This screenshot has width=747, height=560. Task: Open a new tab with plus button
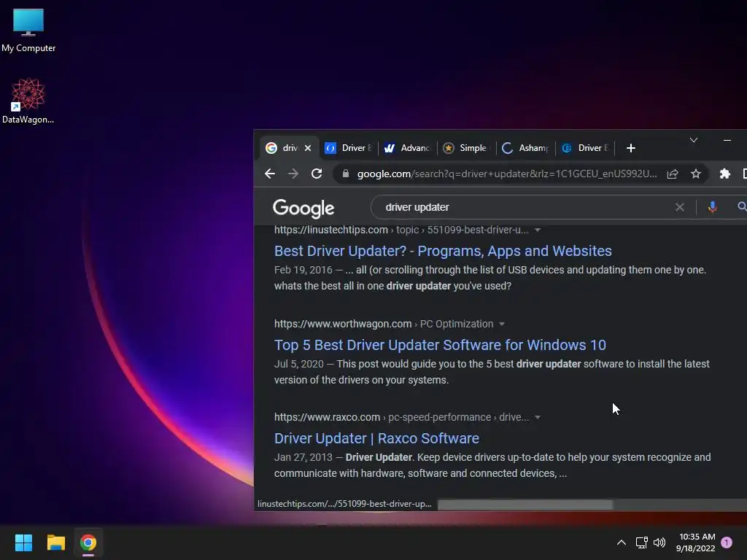(x=631, y=148)
